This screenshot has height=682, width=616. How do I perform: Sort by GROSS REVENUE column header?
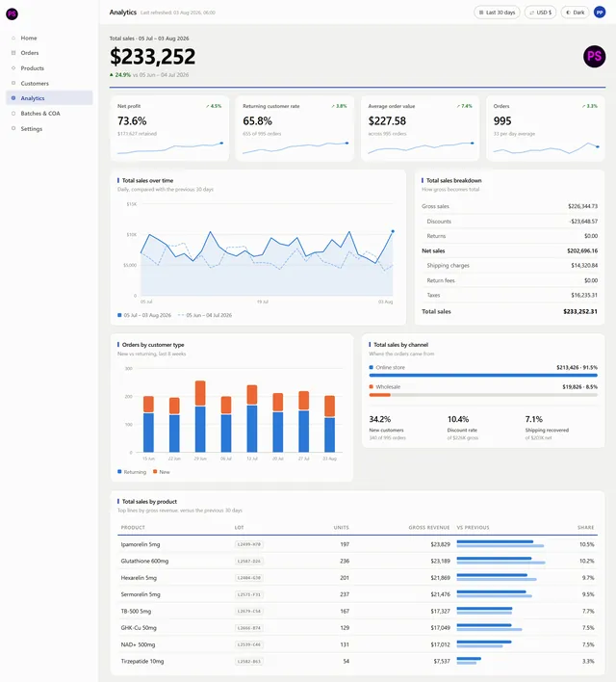[429, 527]
